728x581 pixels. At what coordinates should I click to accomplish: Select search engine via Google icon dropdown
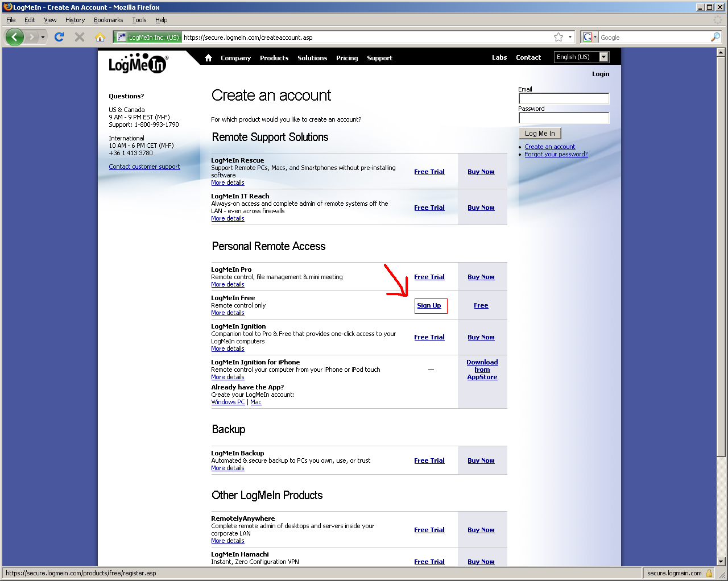pyautogui.click(x=590, y=38)
